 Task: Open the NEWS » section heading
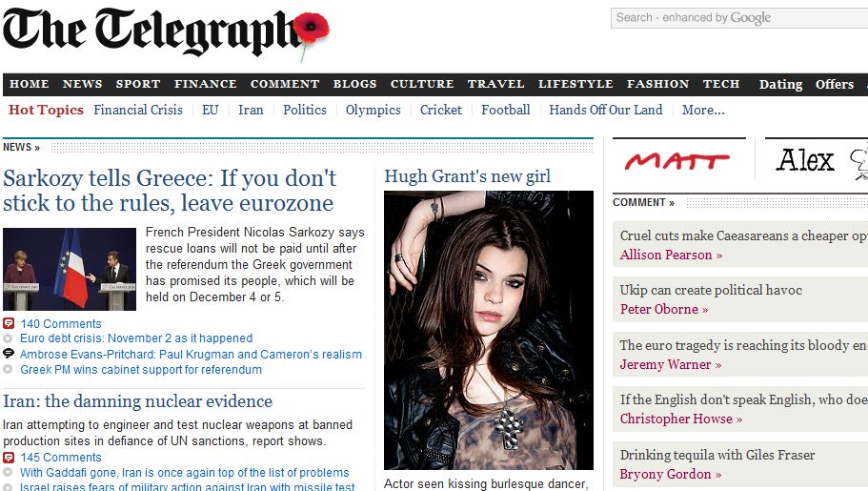point(21,148)
